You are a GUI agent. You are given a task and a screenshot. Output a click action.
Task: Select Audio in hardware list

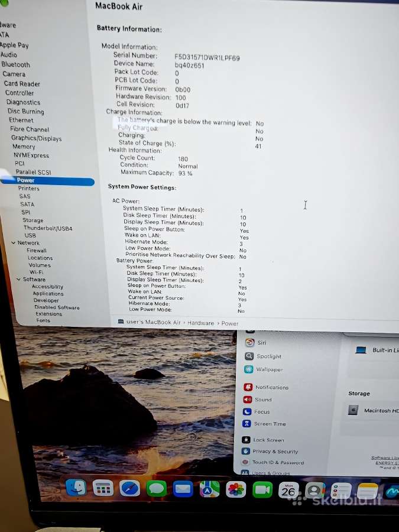click(8, 54)
